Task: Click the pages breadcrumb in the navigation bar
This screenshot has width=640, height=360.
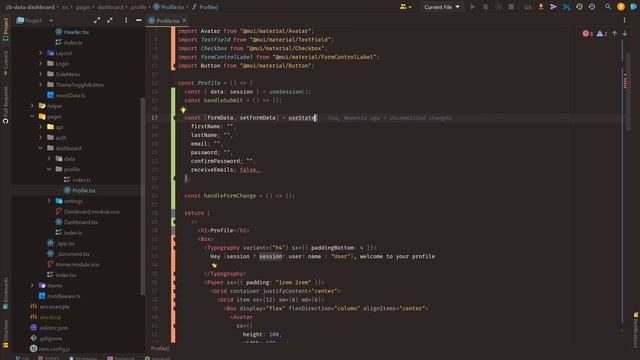Action: tap(83, 7)
